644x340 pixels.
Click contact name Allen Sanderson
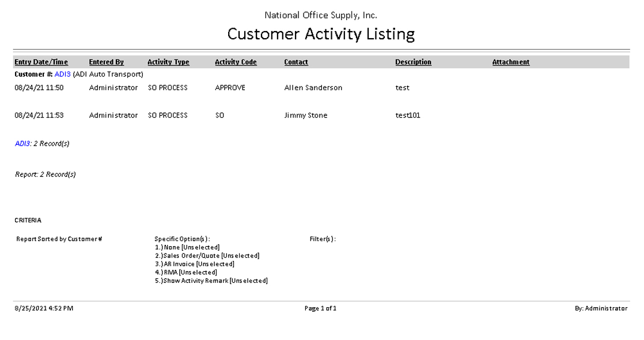point(313,88)
